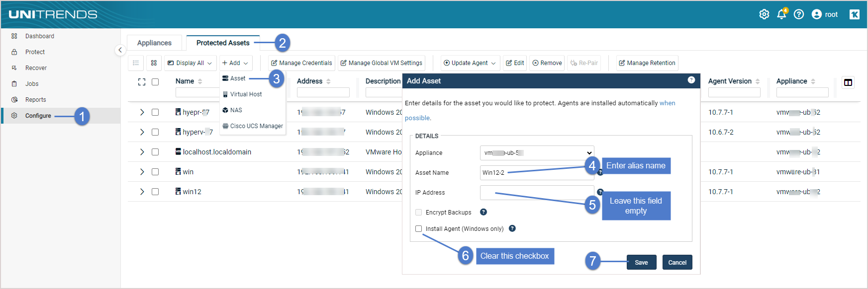Open the help question mark in header

799,14
